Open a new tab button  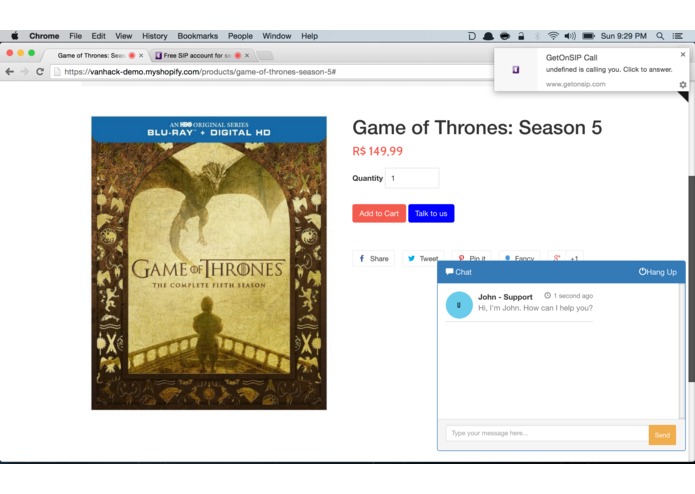[265, 55]
